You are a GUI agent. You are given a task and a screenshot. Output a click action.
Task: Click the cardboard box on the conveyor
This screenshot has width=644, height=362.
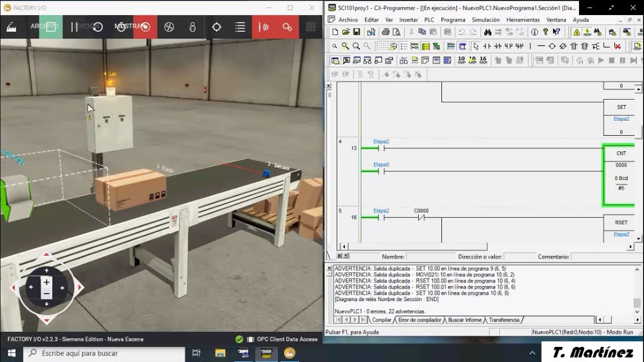[131, 189]
